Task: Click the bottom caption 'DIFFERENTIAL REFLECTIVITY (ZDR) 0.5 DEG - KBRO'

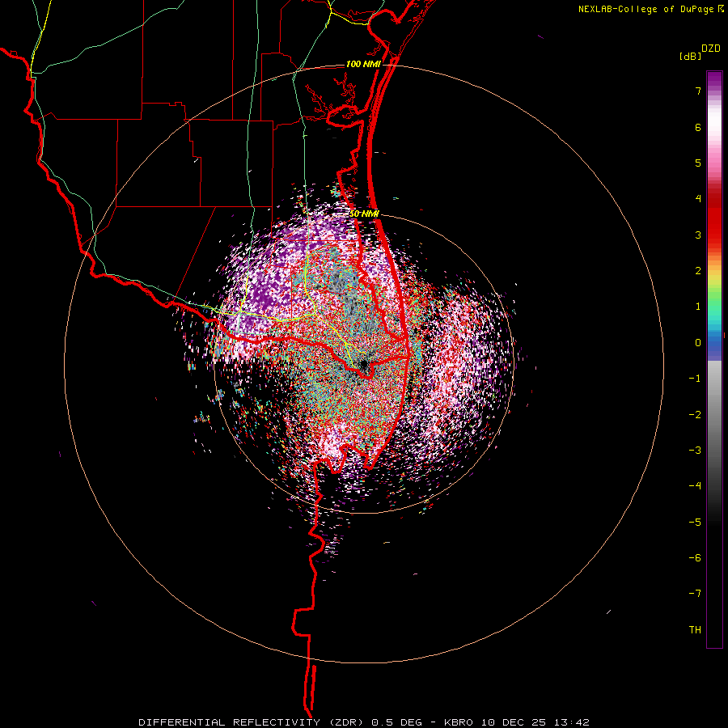Action: [x=306, y=722]
